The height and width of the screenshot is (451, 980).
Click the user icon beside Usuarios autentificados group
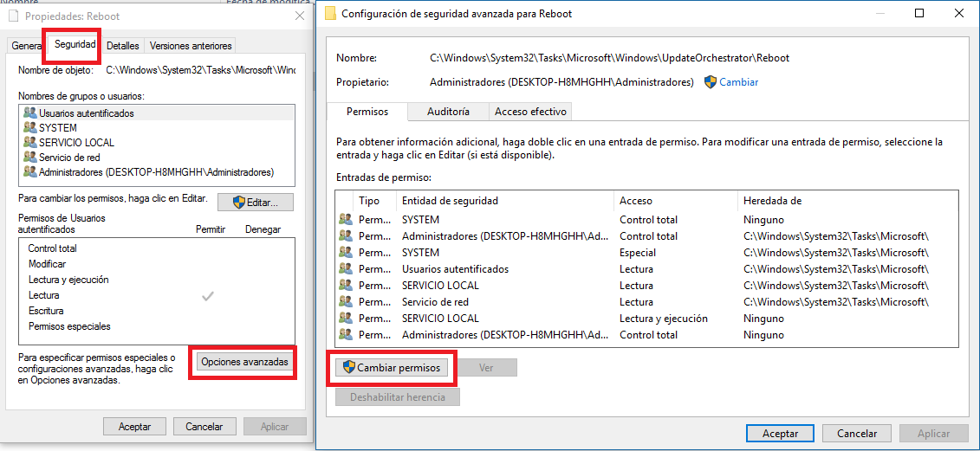[x=29, y=113]
